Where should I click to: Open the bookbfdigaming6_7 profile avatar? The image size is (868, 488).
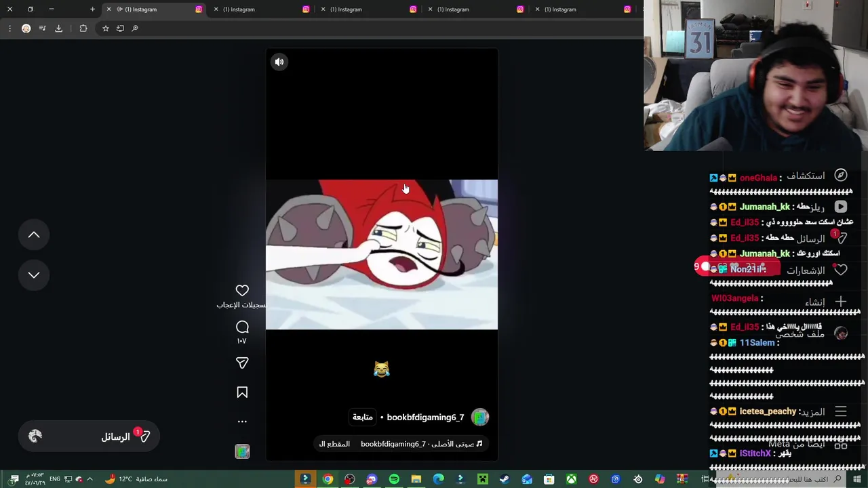pos(480,417)
